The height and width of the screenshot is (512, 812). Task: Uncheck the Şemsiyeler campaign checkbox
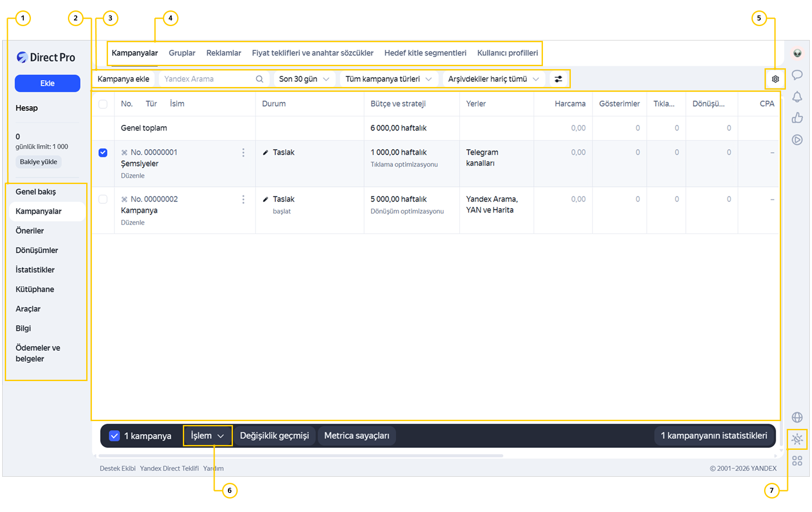click(103, 153)
